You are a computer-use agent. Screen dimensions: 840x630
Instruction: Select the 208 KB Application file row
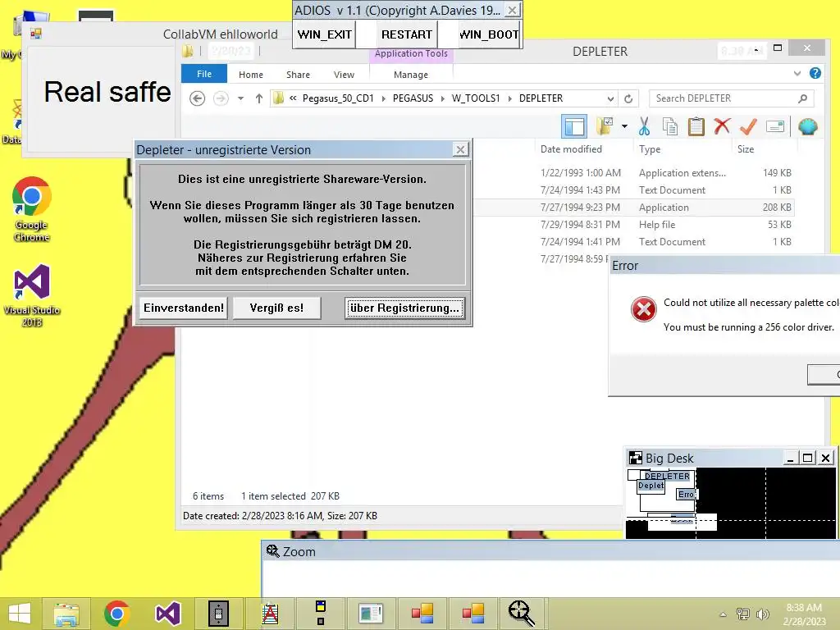click(632, 208)
